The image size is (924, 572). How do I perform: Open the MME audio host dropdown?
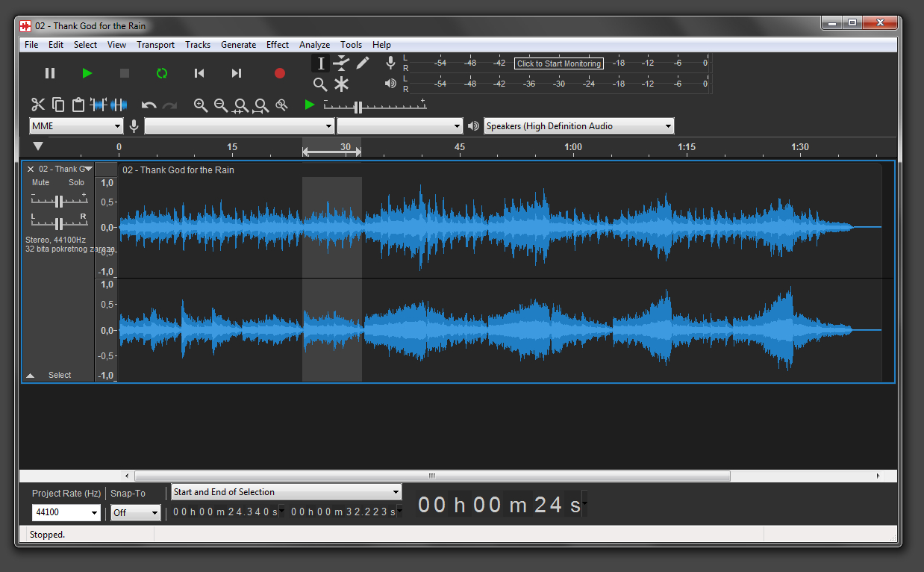pos(76,126)
